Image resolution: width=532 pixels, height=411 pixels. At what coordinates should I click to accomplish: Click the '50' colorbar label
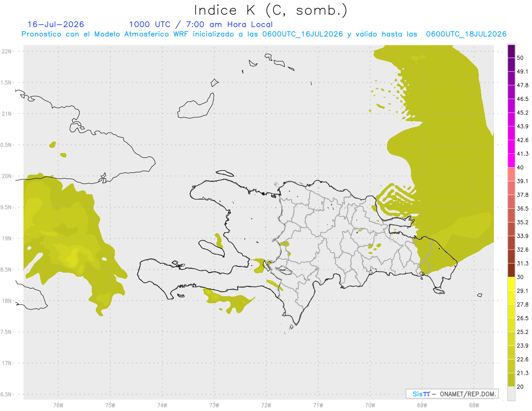[x=521, y=58]
